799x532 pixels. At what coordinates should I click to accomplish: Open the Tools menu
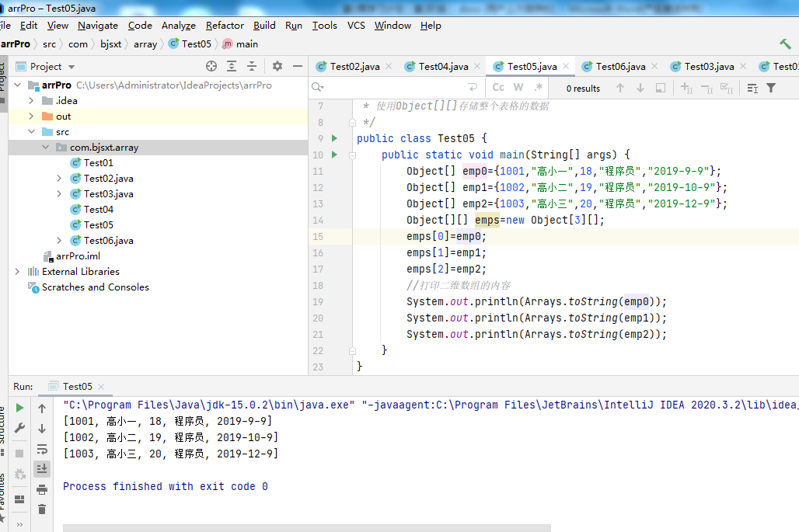325,26
